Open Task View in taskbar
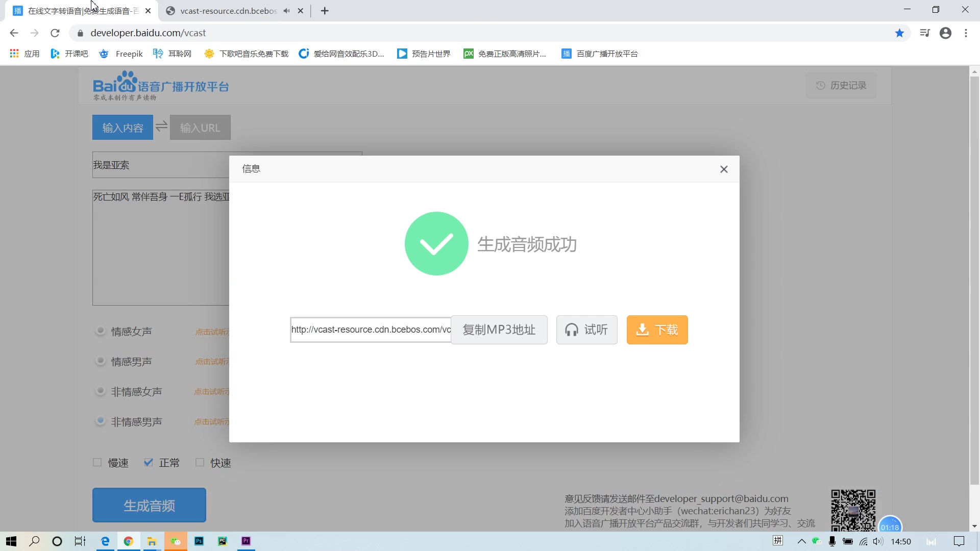 coord(80,541)
